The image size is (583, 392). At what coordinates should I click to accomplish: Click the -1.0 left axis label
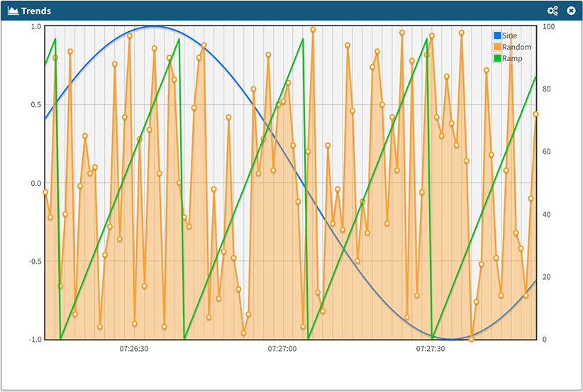click(34, 340)
